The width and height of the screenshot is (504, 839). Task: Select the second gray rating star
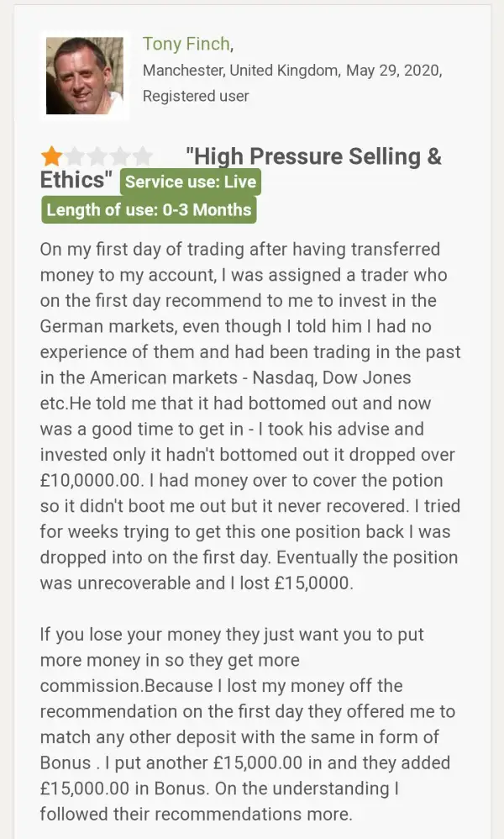(75, 156)
